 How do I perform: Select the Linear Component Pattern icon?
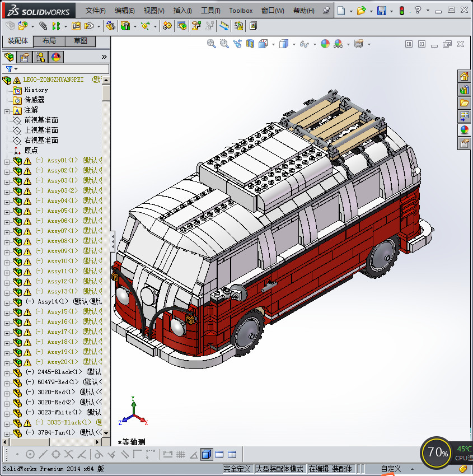point(56,26)
